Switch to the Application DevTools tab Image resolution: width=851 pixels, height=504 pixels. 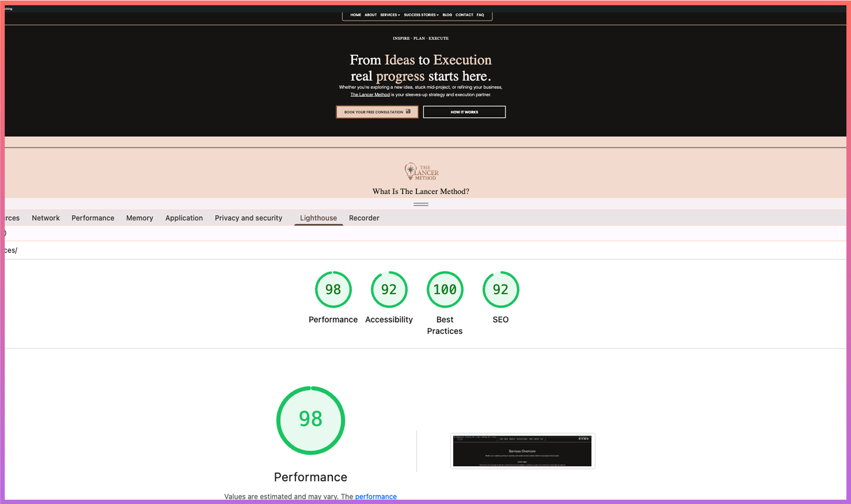click(x=184, y=218)
